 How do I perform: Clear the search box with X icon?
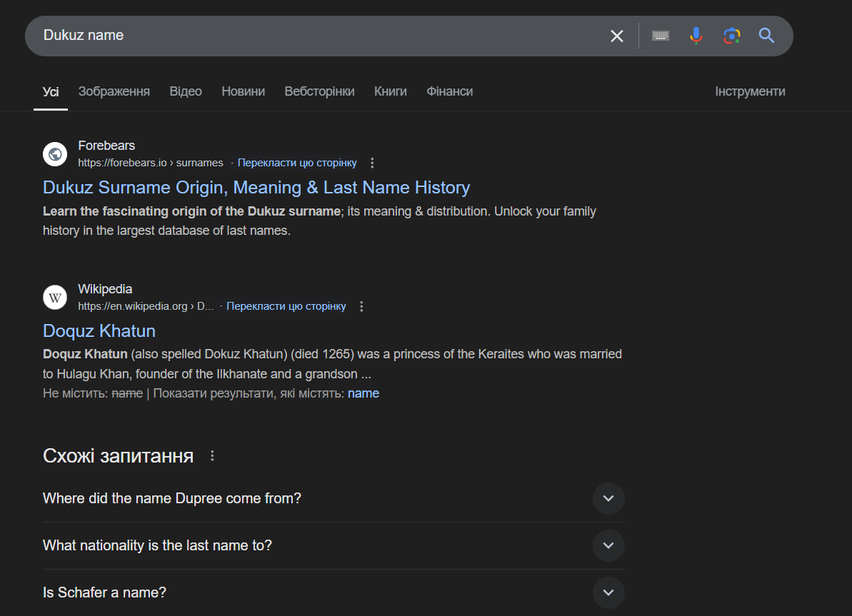click(617, 36)
